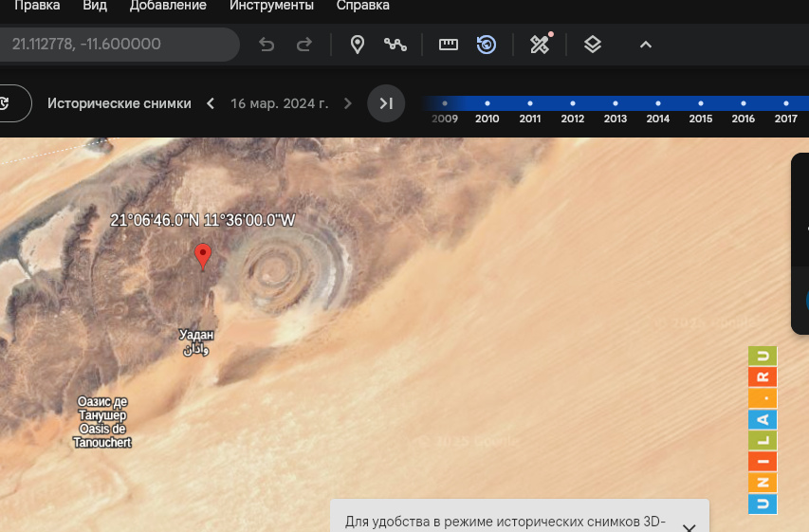This screenshot has height=532, width=809.
Task: Open the Measure distance ruler tool
Action: [x=449, y=45]
